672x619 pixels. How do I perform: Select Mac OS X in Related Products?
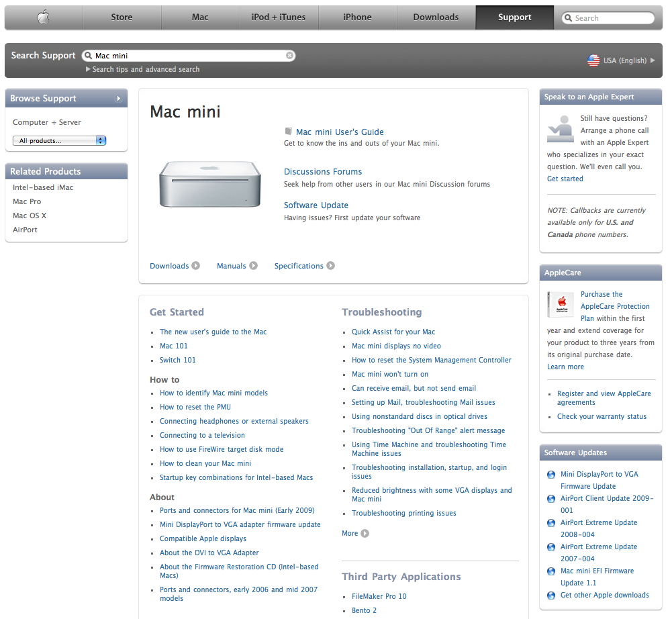pos(30,216)
